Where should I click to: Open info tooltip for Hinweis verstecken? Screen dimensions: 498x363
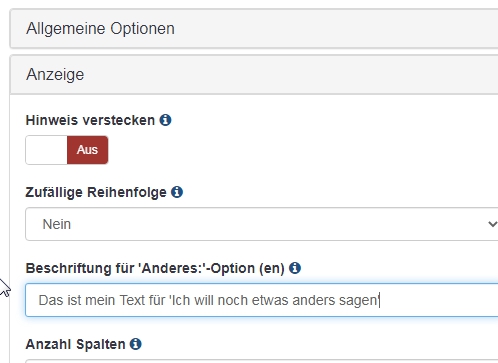coord(165,120)
